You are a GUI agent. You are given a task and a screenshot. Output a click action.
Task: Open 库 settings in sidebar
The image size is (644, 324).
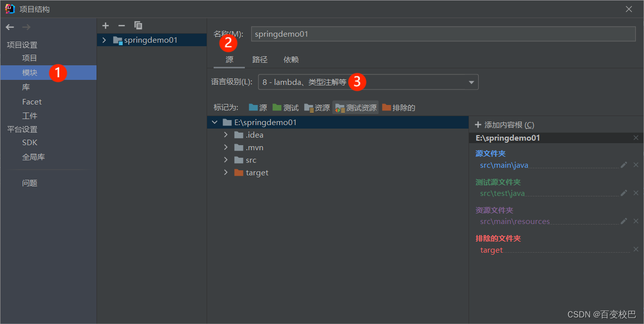click(26, 87)
